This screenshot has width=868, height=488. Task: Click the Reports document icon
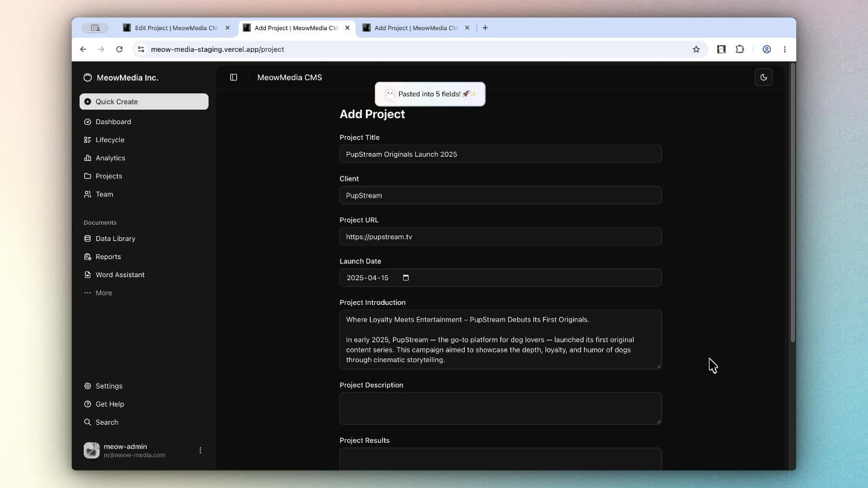[x=88, y=257]
